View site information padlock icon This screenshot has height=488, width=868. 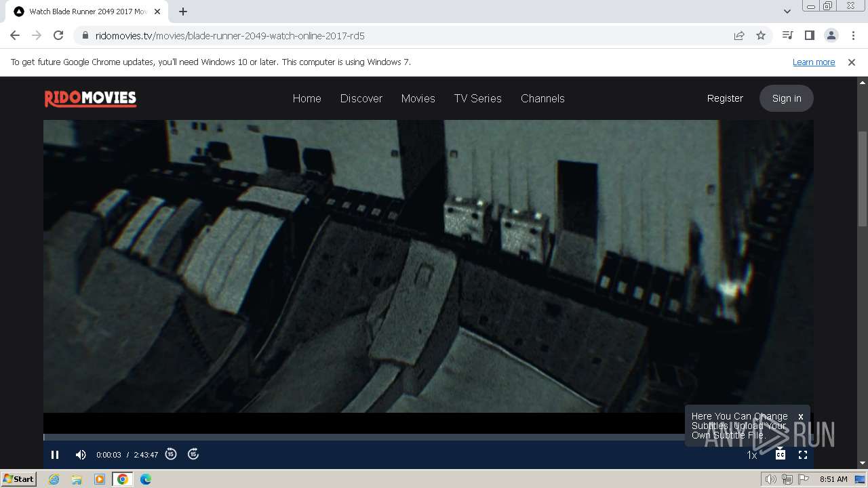coord(85,35)
